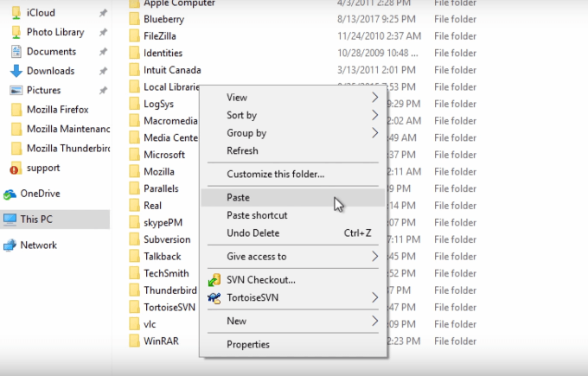Select the Identities folder icon

(134, 53)
